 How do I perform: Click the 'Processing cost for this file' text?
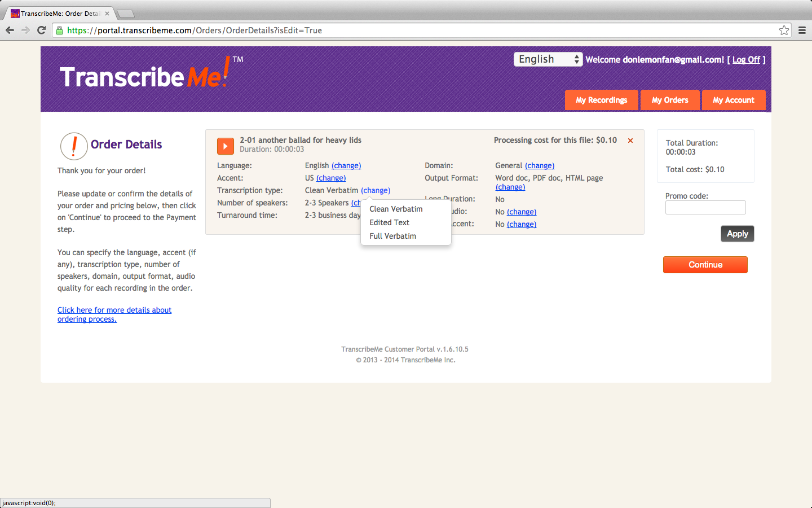point(555,140)
